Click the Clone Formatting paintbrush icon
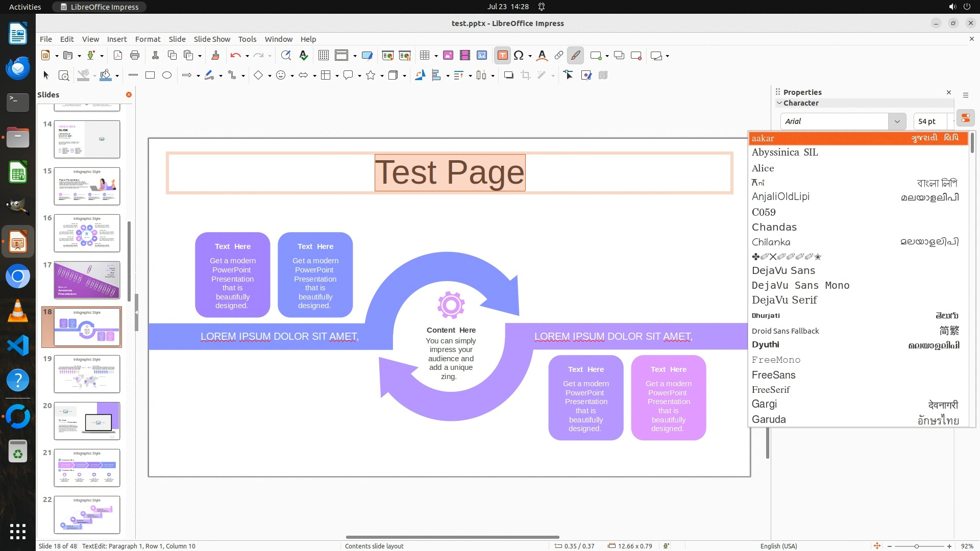 [x=215, y=56]
